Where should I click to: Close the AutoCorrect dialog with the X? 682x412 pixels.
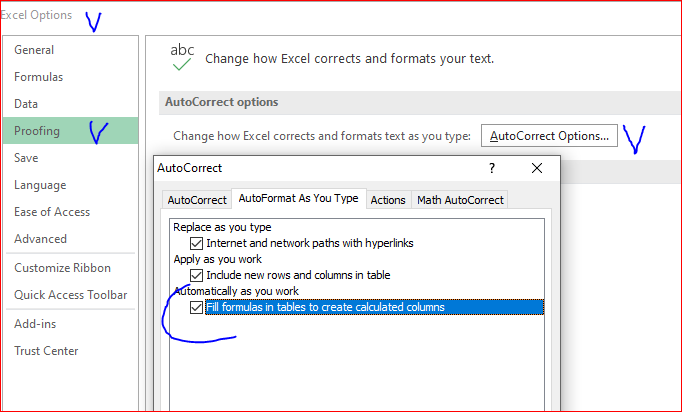coord(537,168)
